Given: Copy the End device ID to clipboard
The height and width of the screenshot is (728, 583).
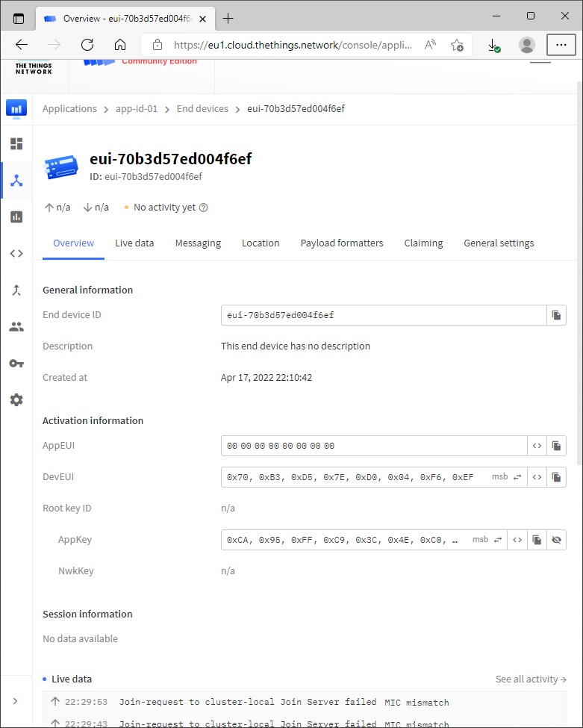Looking at the screenshot, I should 556,315.
